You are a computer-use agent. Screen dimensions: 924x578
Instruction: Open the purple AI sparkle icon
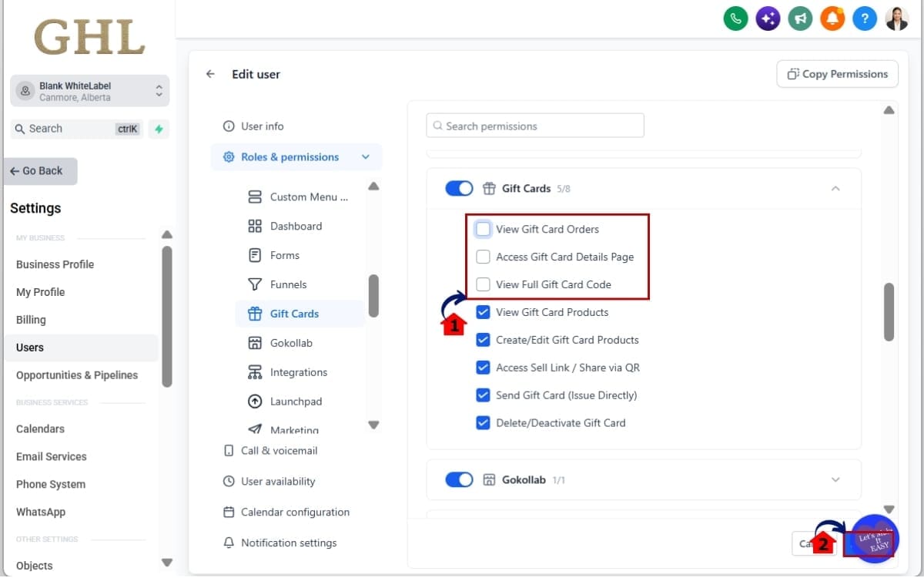click(x=768, y=18)
